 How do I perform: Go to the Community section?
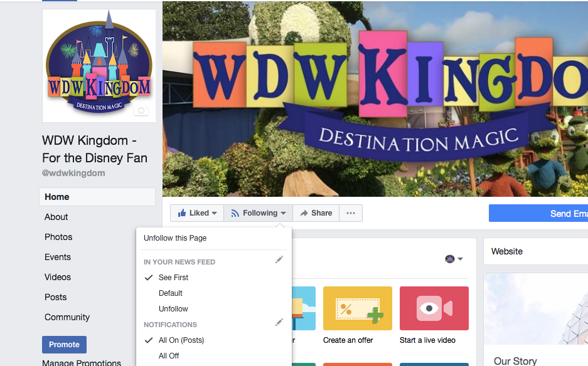(67, 317)
